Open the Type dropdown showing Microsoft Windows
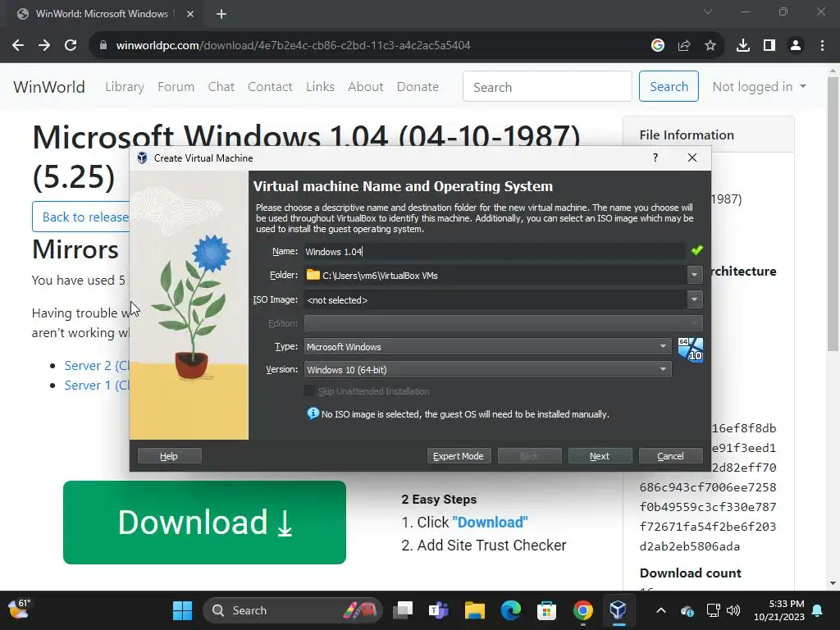Screen dimensions: 840x630 pyautogui.click(x=487, y=347)
